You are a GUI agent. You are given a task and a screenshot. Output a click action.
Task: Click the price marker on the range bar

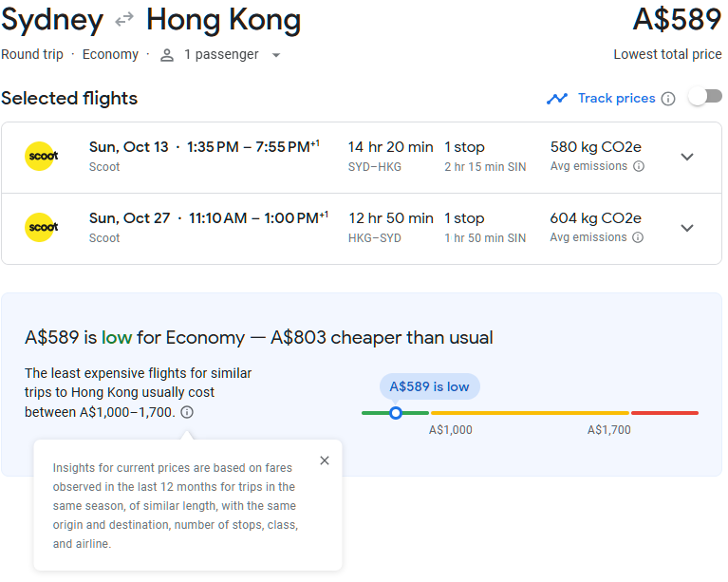(x=396, y=413)
